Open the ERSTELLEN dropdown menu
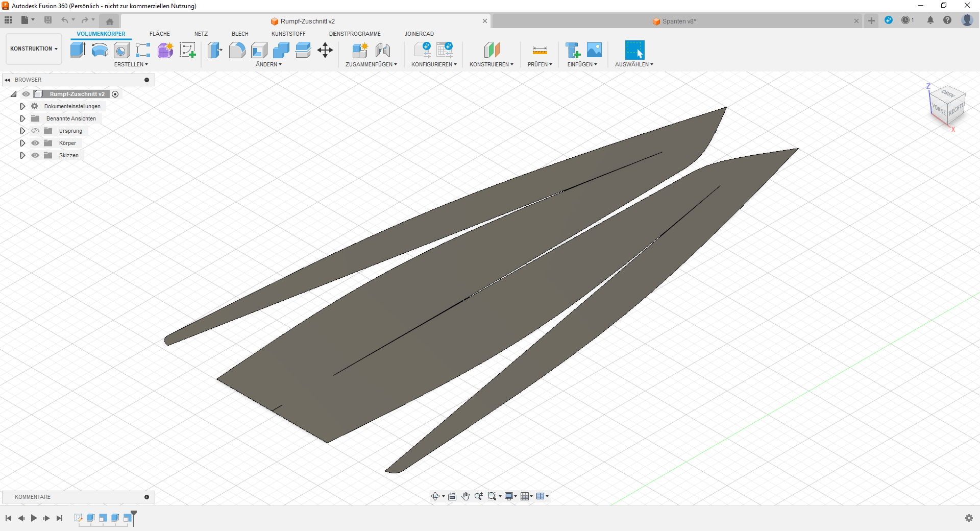 (131, 64)
